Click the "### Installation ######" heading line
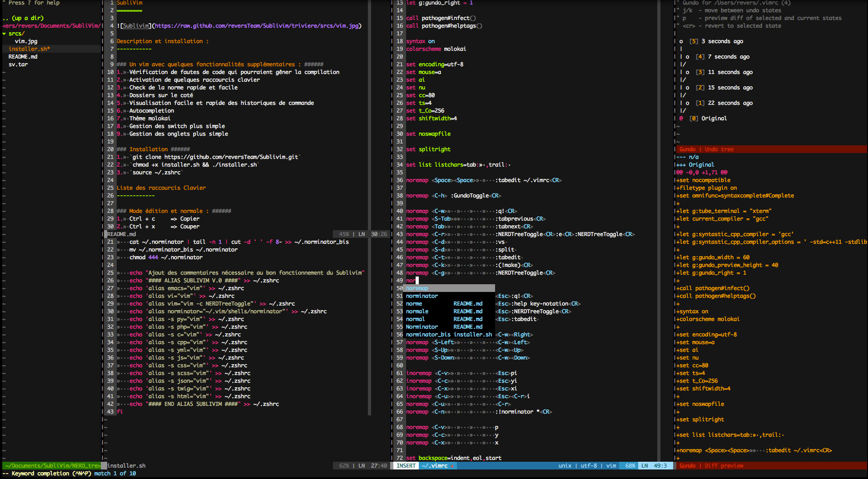Image resolution: width=868 pixels, height=479 pixels. coord(153,149)
